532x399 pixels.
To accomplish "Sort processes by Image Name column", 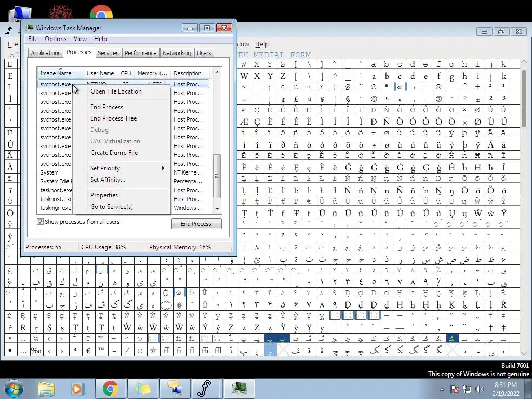I will pyautogui.click(x=60, y=73).
